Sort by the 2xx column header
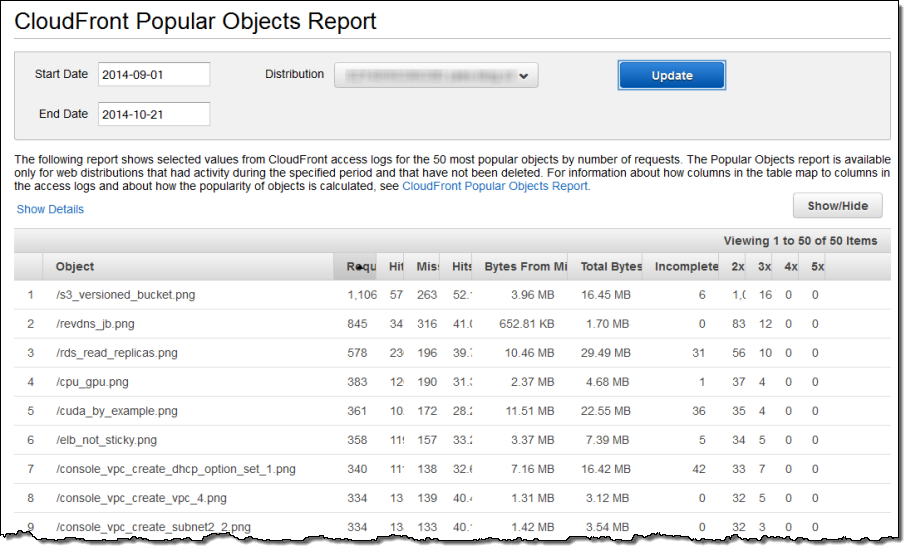Image resolution: width=910 pixels, height=551 pixels. pyautogui.click(x=738, y=267)
